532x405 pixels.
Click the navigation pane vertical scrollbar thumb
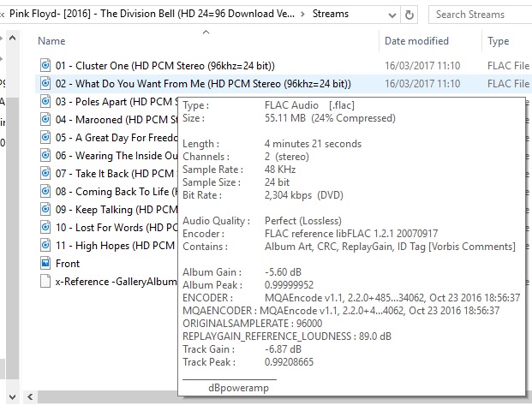tap(13, 237)
